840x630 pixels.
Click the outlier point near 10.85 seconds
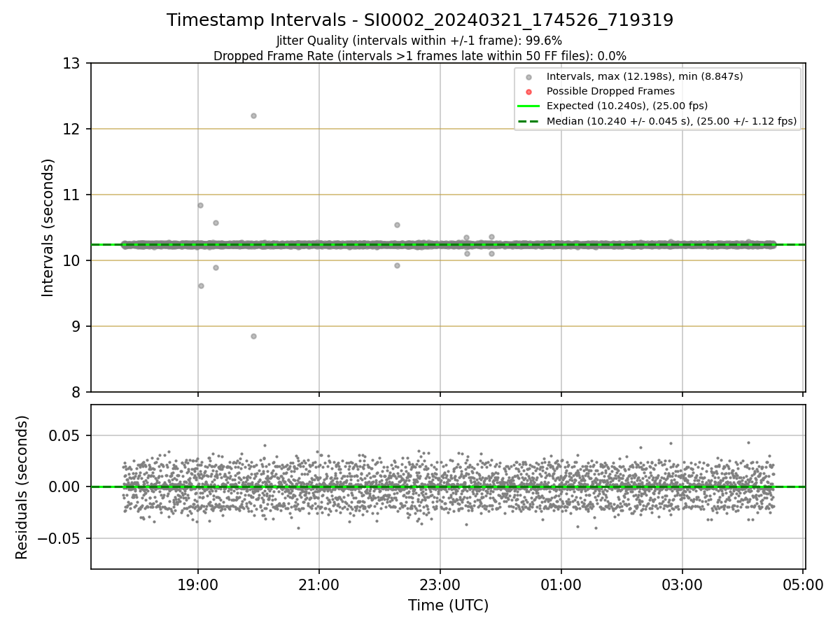click(x=200, y=205)
